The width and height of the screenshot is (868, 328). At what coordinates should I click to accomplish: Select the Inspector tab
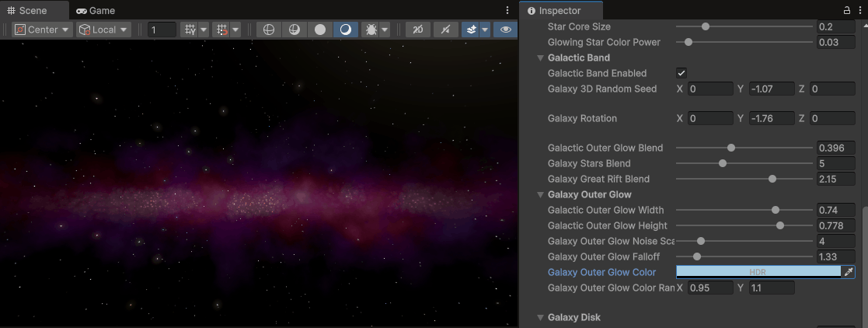click(553, 10)
